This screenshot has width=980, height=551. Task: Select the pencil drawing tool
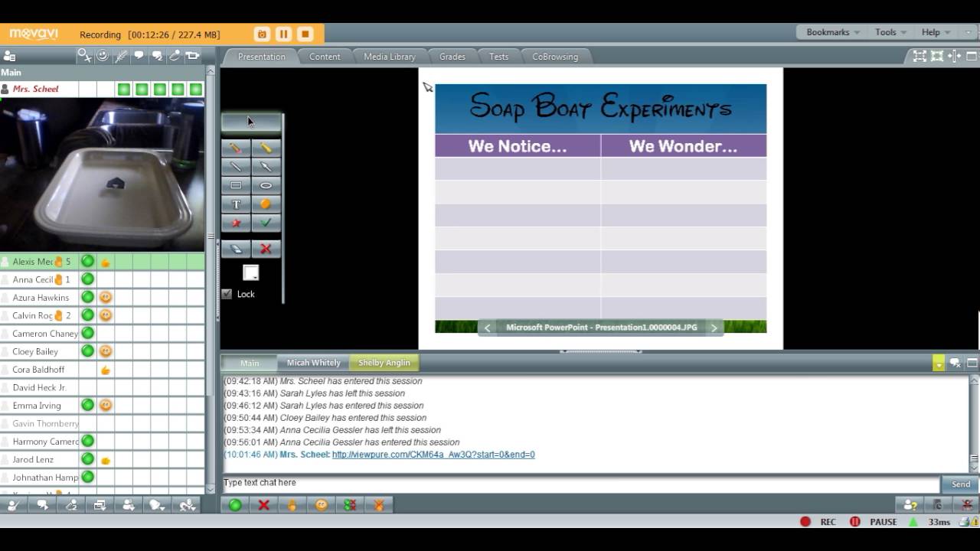[236, 148]
